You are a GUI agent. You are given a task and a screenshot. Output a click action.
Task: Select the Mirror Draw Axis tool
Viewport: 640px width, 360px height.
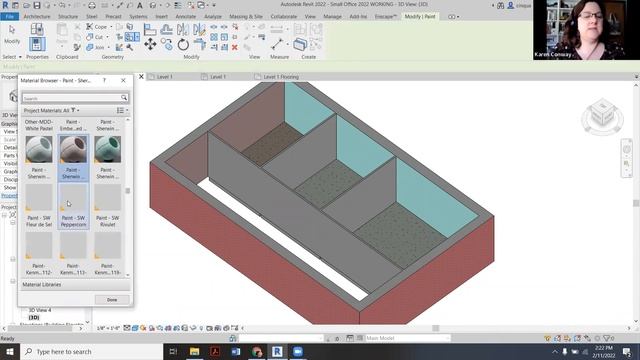pos(199,29)
